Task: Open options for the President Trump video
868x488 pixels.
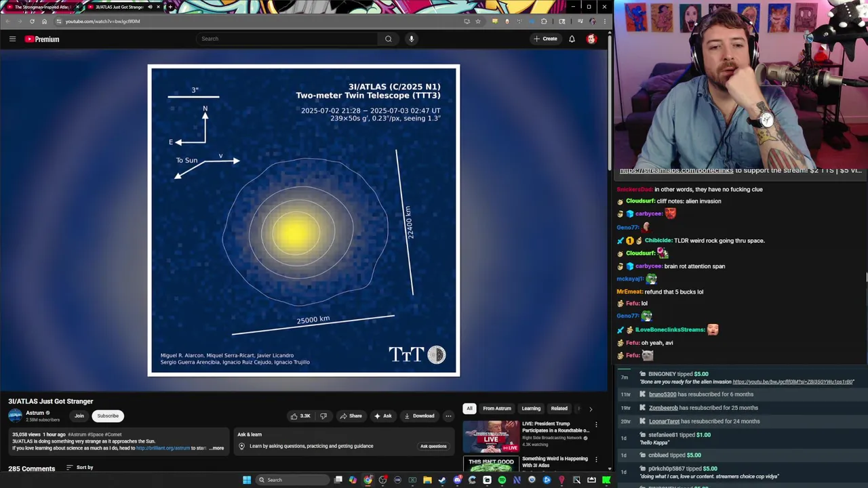Action: click(597, 425)
